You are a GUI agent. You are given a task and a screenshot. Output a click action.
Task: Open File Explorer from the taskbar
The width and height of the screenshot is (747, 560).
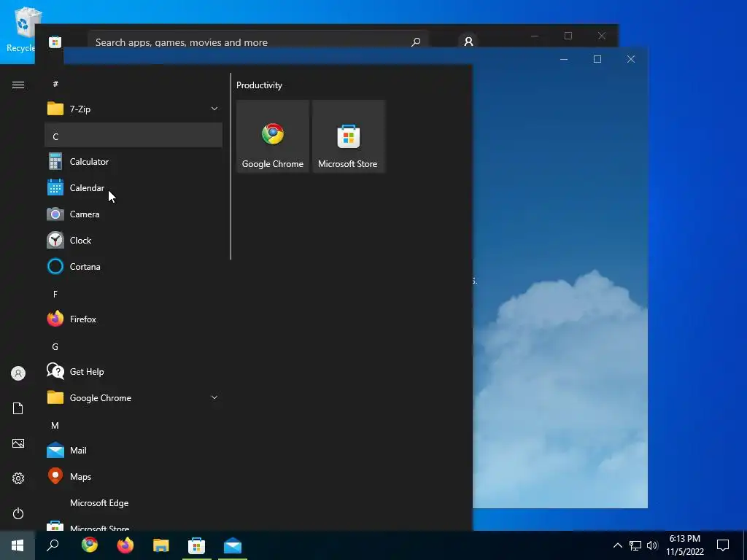tap(161, 545)
